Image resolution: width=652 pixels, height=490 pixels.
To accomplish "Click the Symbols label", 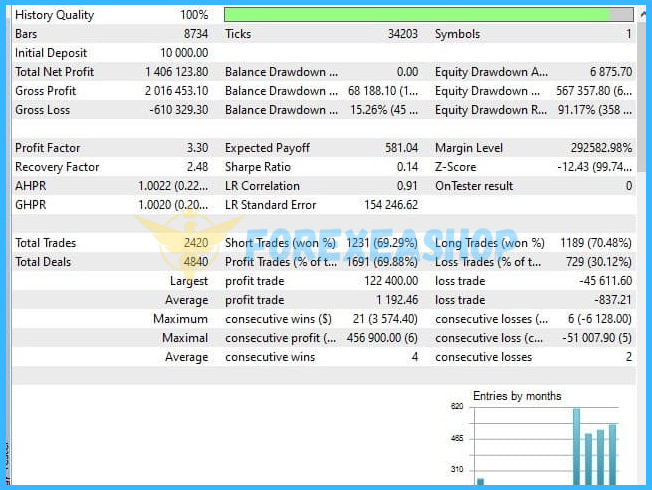I will coord(457,34).
